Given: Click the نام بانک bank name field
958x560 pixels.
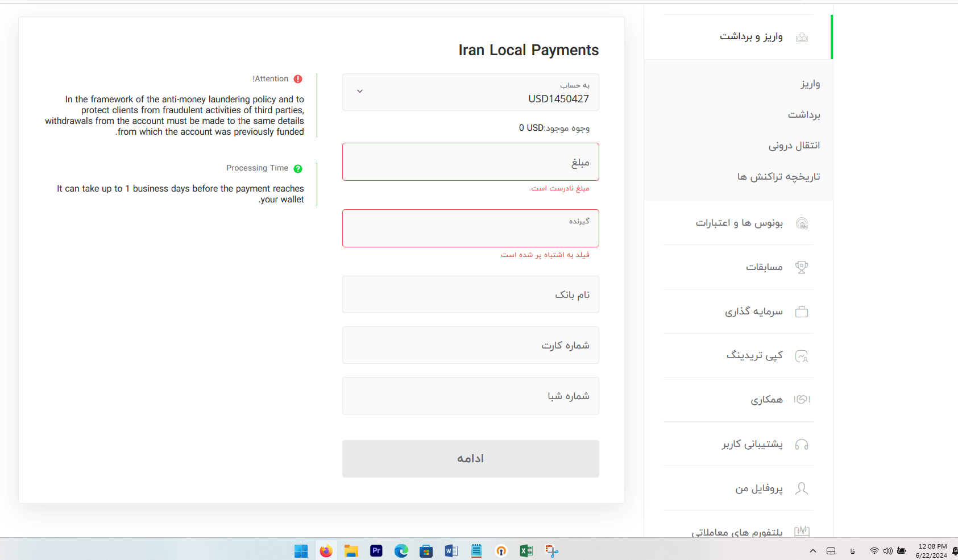Looking at the screenshot, I should pos(471,294).
